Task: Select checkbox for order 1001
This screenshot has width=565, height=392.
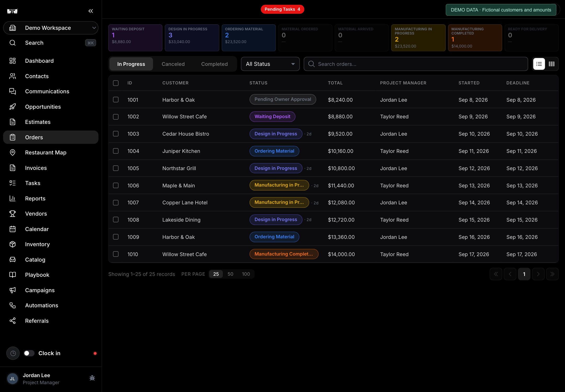Action: point(116,100)
